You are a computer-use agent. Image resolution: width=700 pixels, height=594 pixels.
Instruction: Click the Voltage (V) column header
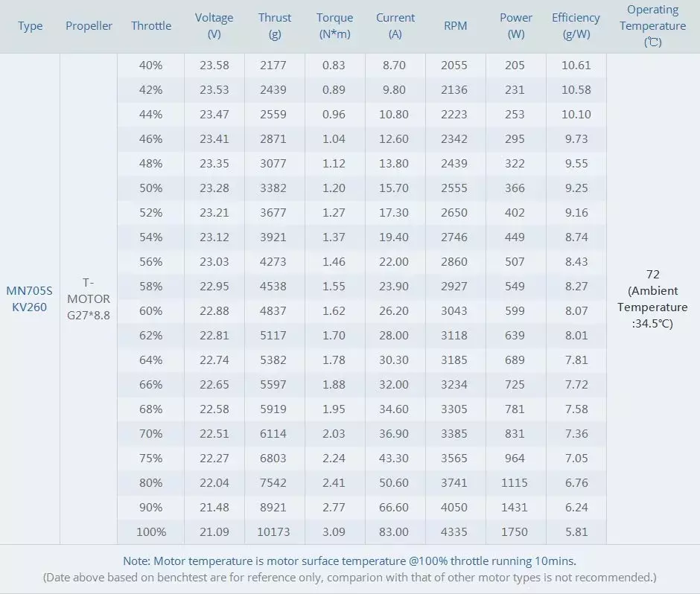click(x=214, y=26)
